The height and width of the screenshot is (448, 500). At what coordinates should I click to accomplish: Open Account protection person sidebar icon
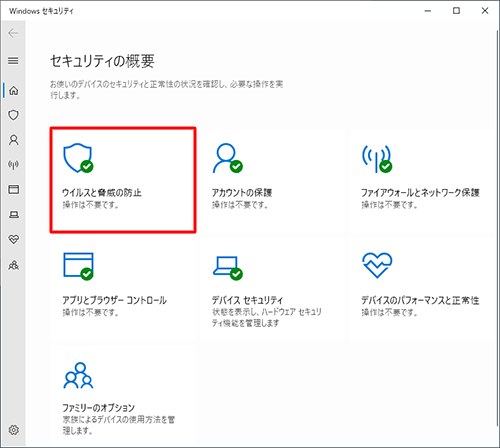click(x=13, y=140)
